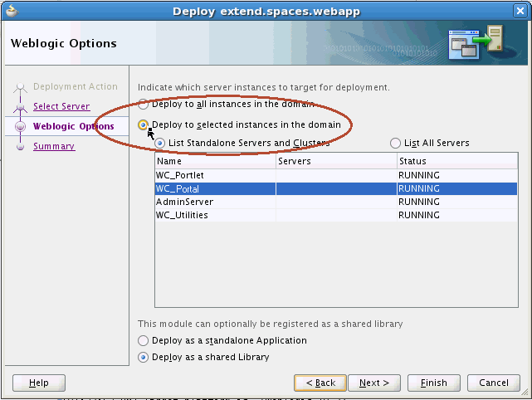This screenshot has height=400, width=532.
Task: Select Deploy to all instances radio button
Action: click(144, 105)
